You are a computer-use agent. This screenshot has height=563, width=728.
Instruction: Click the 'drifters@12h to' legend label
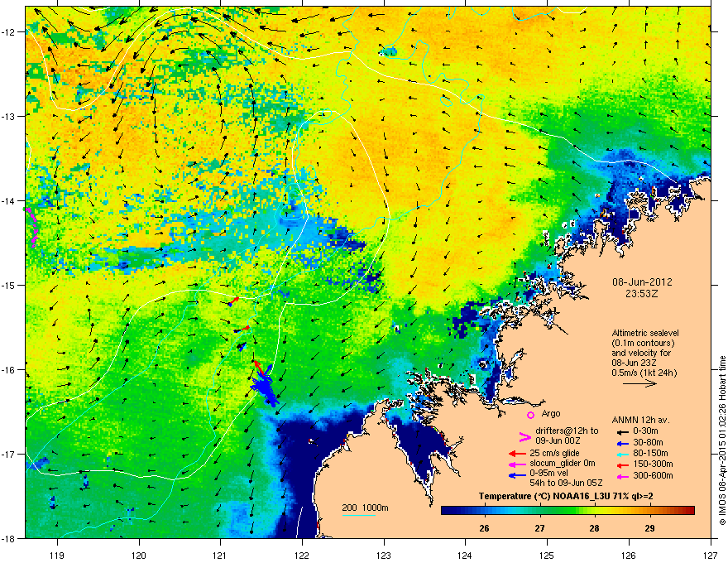click(x=567, y=431)
